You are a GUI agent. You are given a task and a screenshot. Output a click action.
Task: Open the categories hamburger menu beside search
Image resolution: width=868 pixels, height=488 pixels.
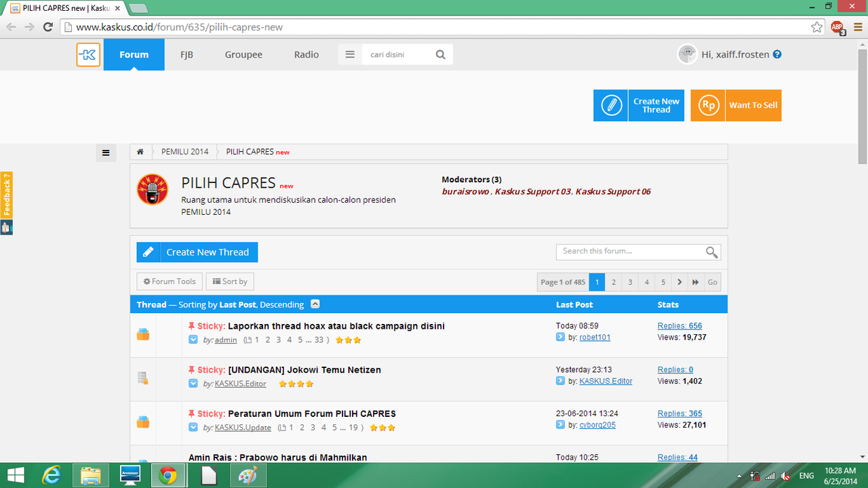point(350,55)
